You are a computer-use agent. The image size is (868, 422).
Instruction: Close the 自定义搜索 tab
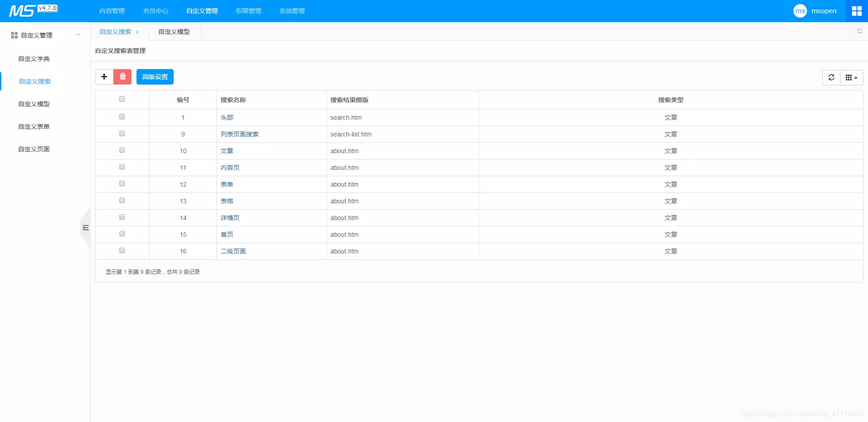coord(137,32)
